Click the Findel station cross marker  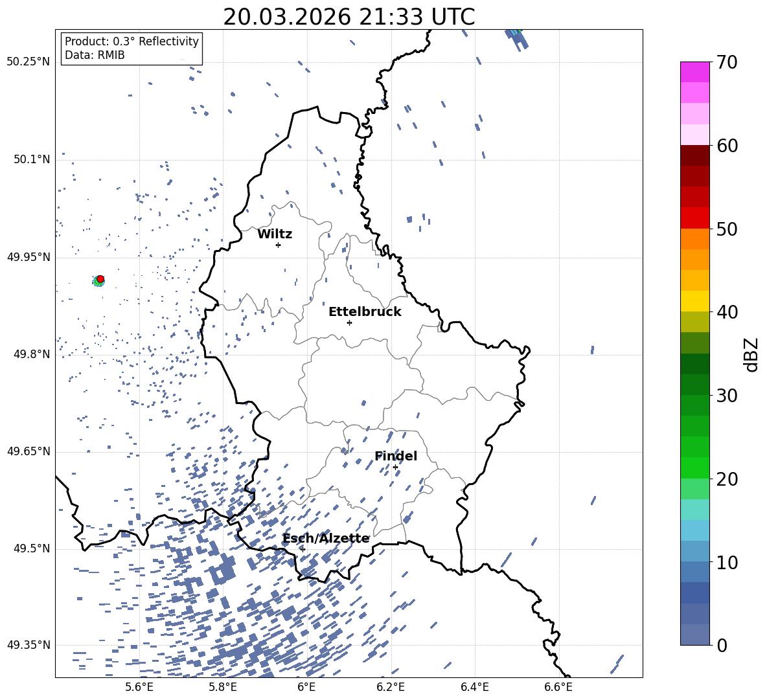pos(395,468)
